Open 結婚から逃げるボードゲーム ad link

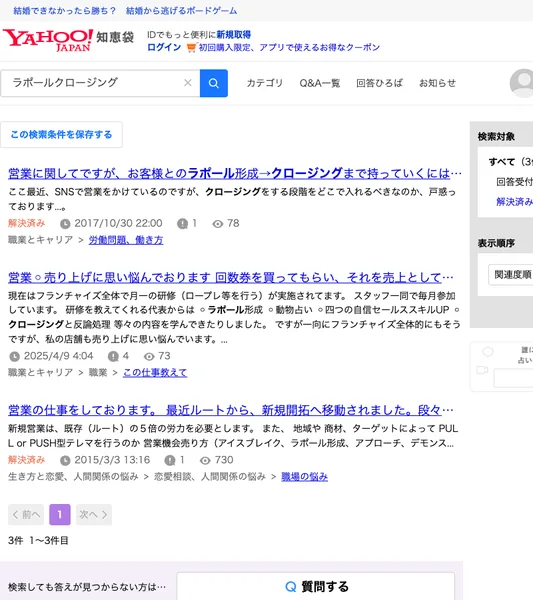coord(181,11)
